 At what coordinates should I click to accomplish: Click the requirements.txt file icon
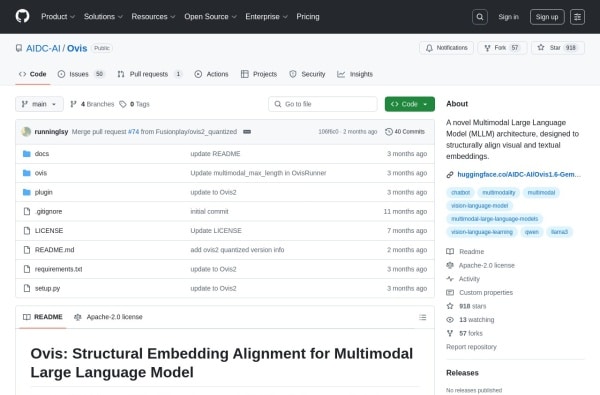tap(27, 269)
